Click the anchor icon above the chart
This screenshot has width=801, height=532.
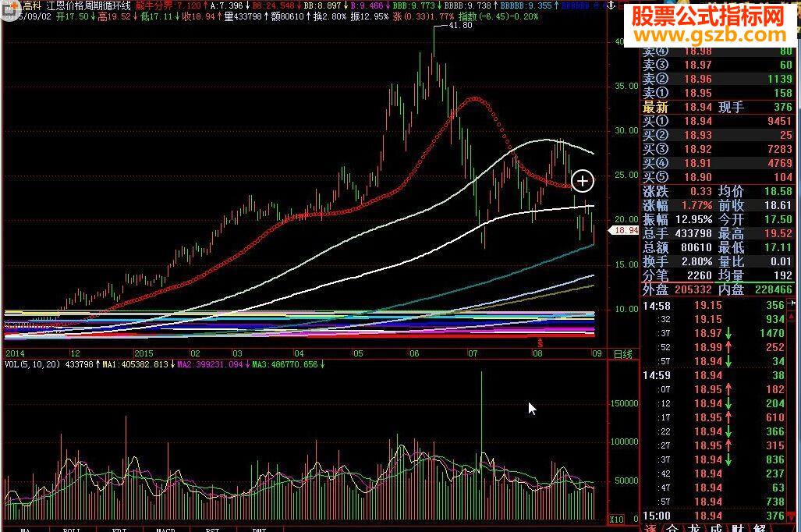[x=611, y=5]
